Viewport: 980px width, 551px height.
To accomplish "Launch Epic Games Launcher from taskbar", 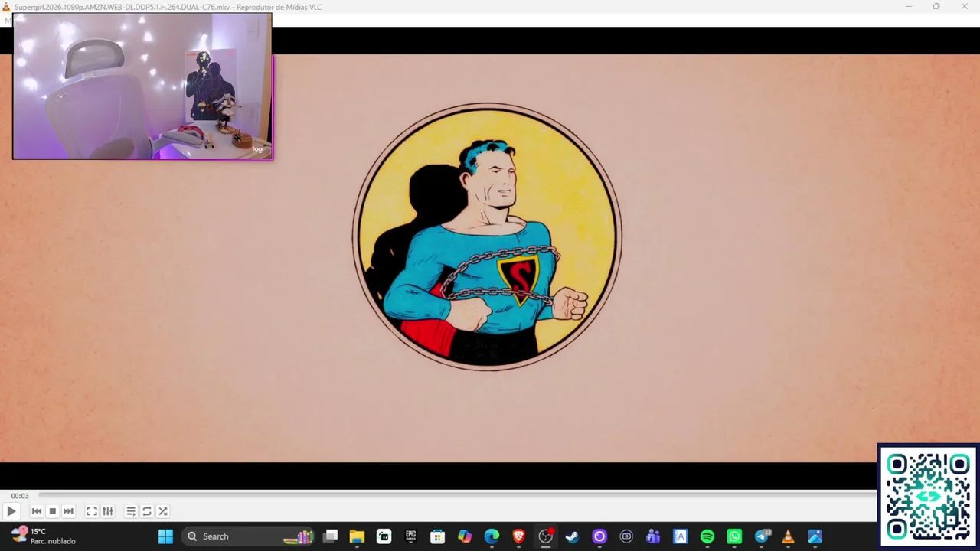I will click(x=411, y=536).
